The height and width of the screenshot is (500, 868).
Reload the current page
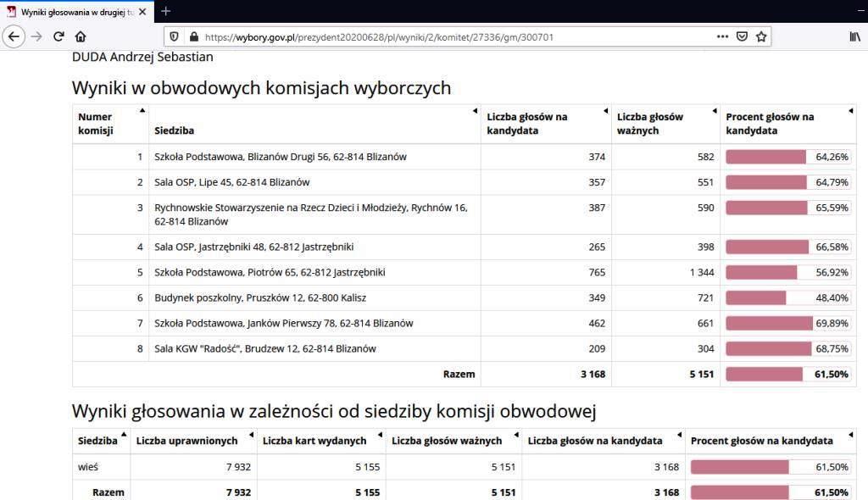pos(58,37)
